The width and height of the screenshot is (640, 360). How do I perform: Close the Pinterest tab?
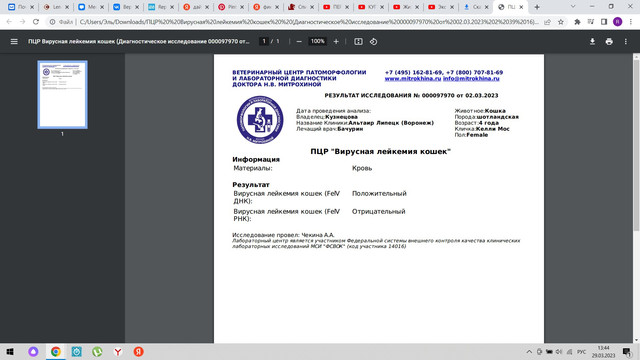(242, 7)
